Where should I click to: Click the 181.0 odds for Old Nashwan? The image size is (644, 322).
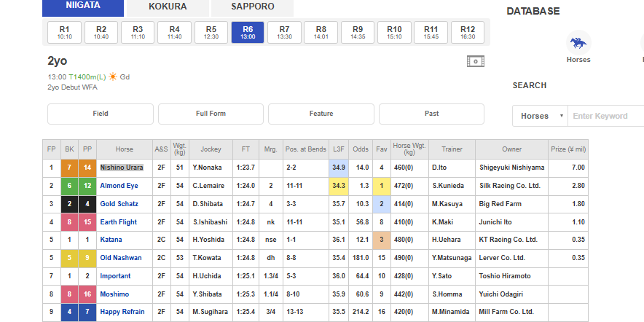point(361,258)
